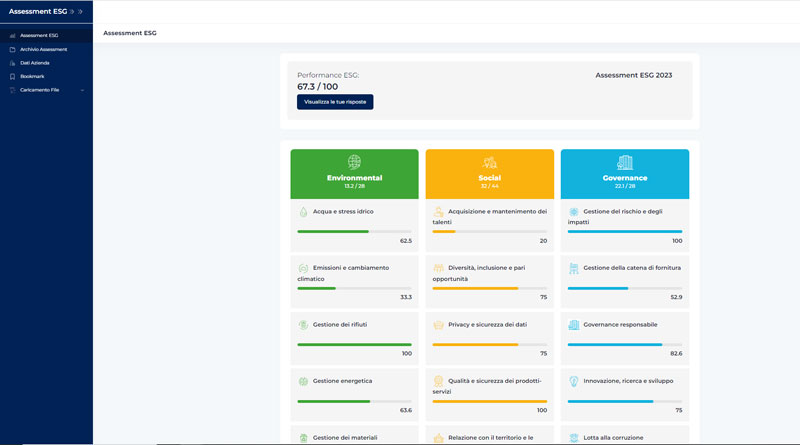Click the Innovazione, ricerca e sviluppo lightbulb icon
This screenshot has height=445, width=800.
pos(573,381)
